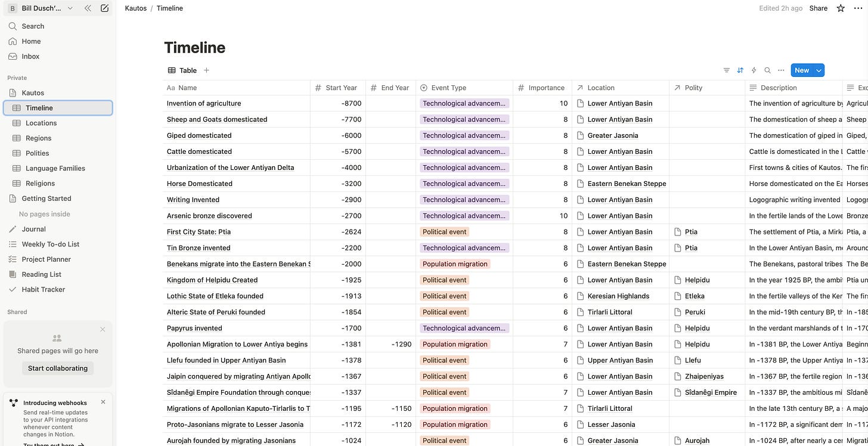The image size is (868, 446).
Task: Open the dropdown arrow beside New
Action: [819, 70]
